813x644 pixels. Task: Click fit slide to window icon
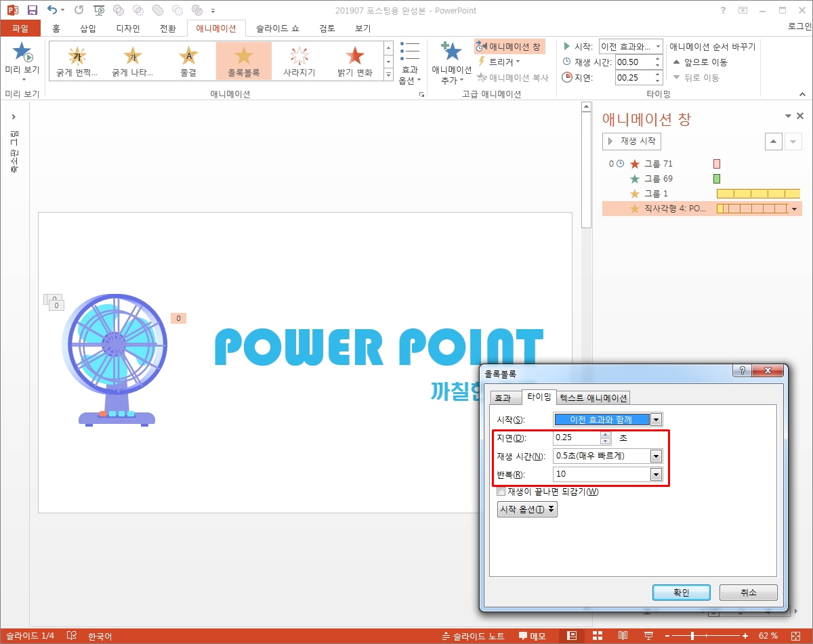(795, 636)
